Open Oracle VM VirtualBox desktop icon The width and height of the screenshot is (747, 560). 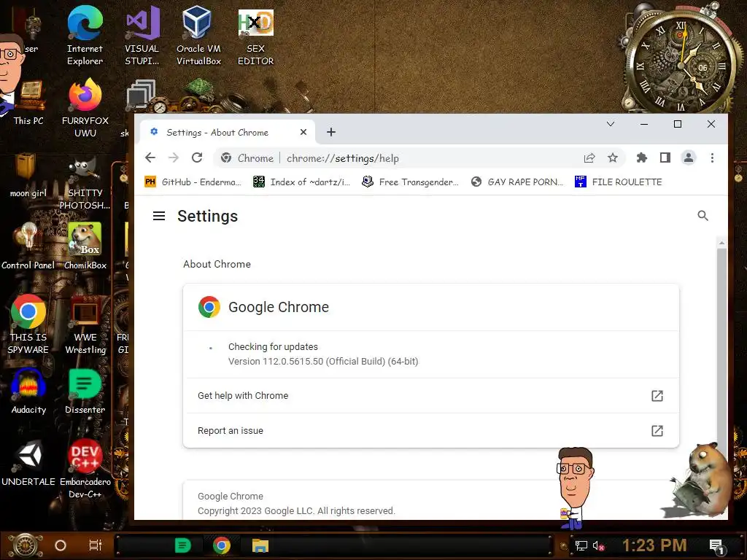pos(198,36)
